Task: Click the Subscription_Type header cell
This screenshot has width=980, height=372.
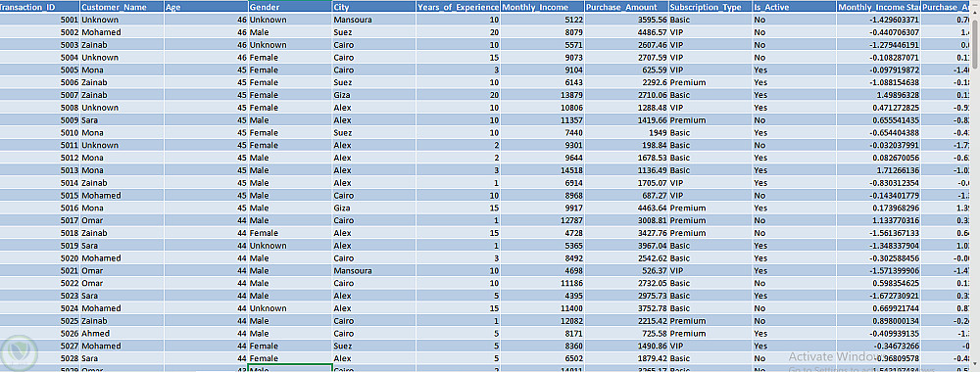Action: click(x=710, y=7)
